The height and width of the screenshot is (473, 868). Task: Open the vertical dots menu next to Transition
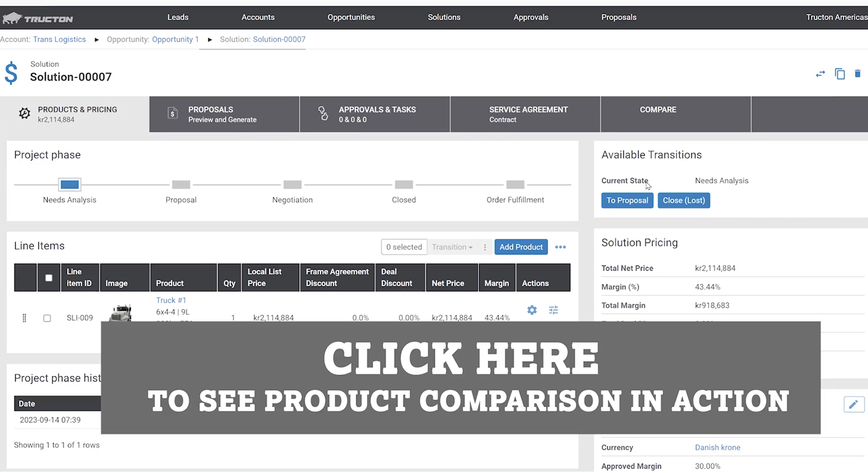[x=485, y=247]
